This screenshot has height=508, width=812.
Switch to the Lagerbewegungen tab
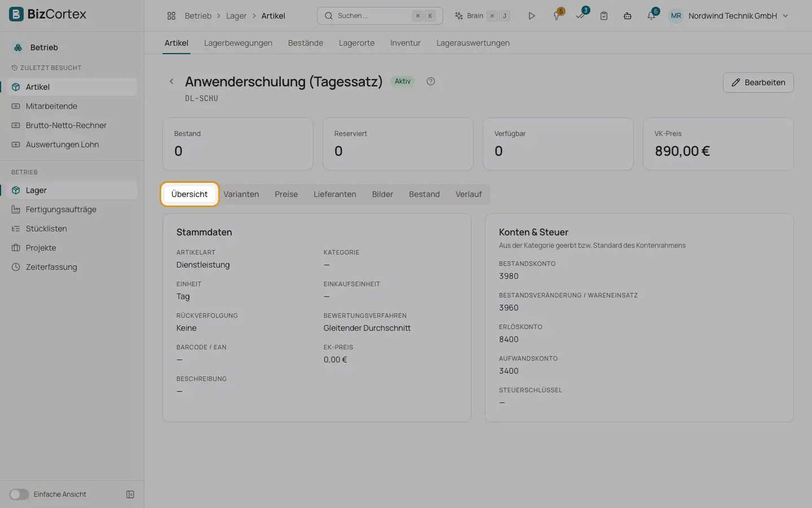[x=238, y=43]
